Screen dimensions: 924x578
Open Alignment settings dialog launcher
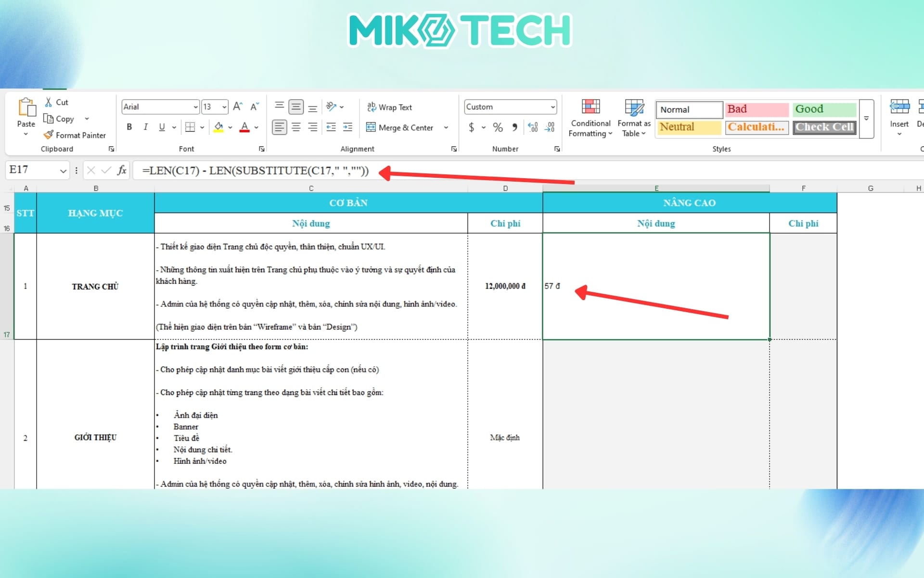coord(454,149)
